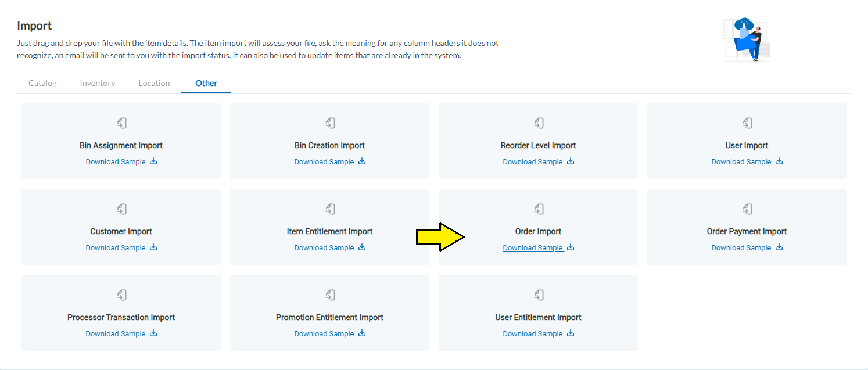Open the Inventory tab

(98, 83)
